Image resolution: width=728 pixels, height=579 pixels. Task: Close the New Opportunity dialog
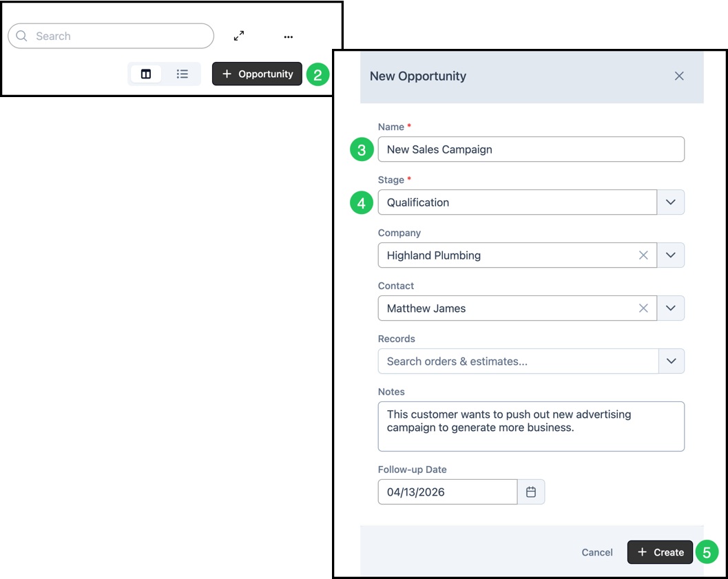tap(679, 76)
